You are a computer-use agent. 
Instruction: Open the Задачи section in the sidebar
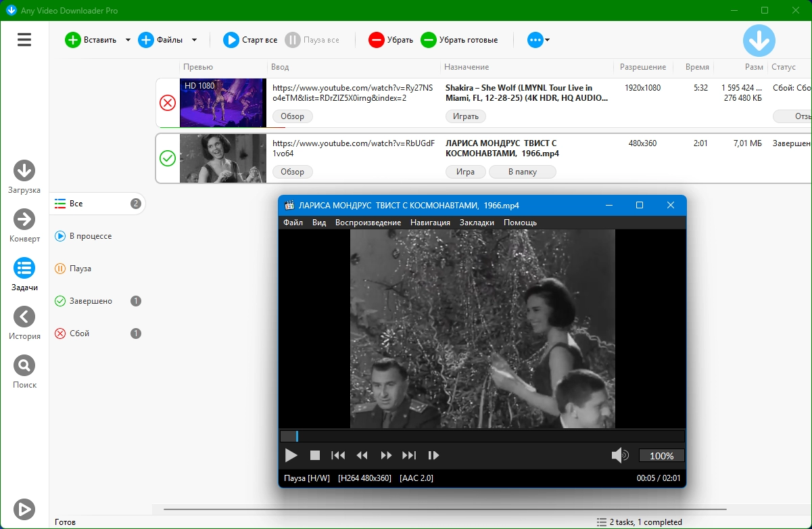click(24, 275)
